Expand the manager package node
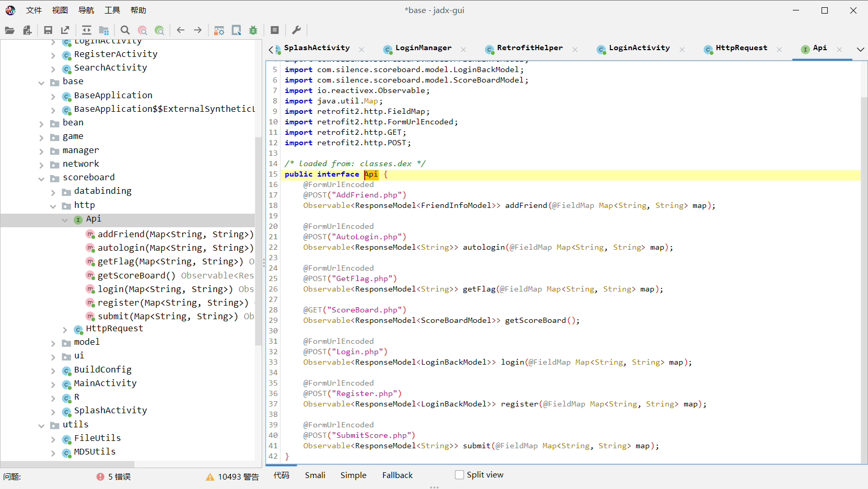This screenshot has height=489, width=868. pyautogui.click(x=41, y=152)
